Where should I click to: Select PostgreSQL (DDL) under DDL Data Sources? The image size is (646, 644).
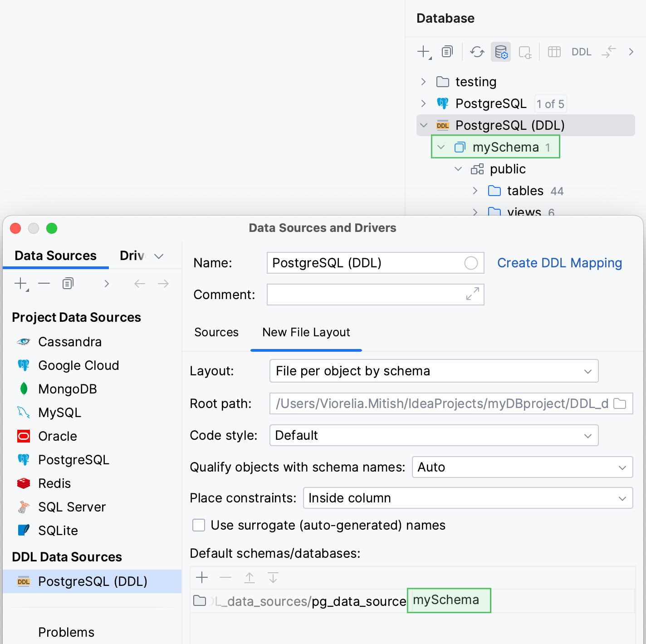(x=93, y=581)
